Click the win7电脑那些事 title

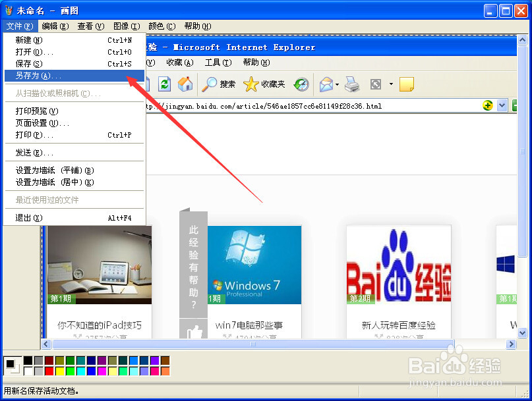click(x=249, y=325)
